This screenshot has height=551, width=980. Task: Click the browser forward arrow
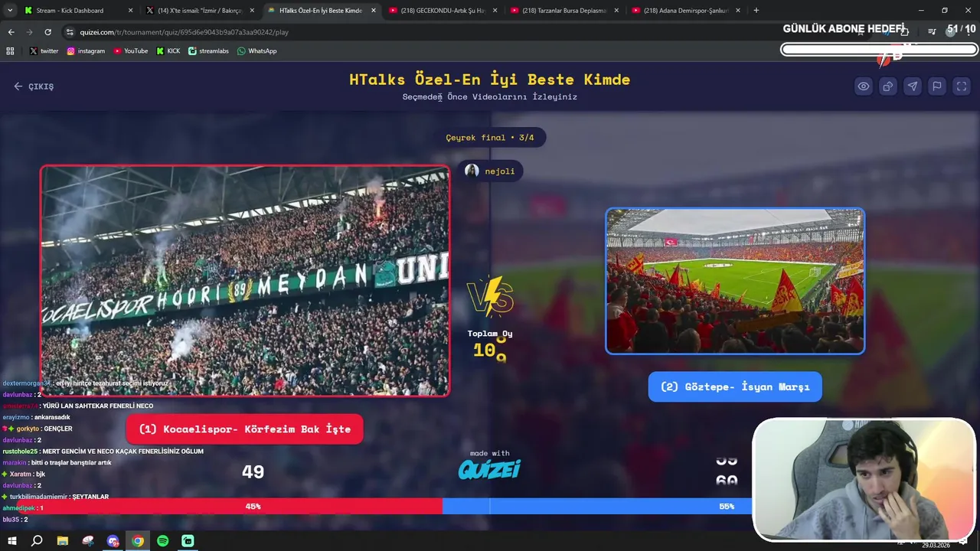pyautogui.click(x=29, y=32)
